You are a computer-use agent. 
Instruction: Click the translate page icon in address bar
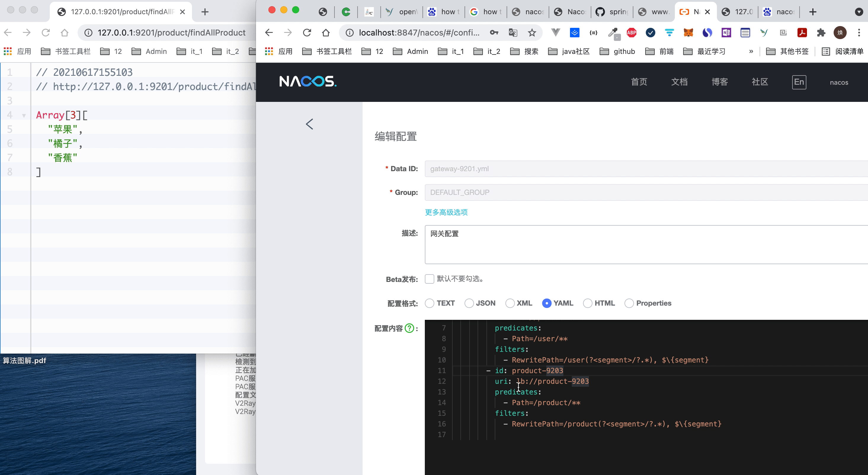pos(513,33)
